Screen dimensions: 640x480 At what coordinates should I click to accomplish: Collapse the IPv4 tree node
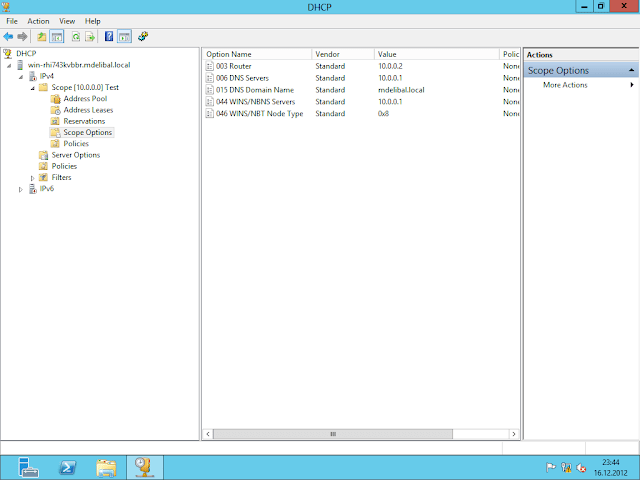pos(21,76)
